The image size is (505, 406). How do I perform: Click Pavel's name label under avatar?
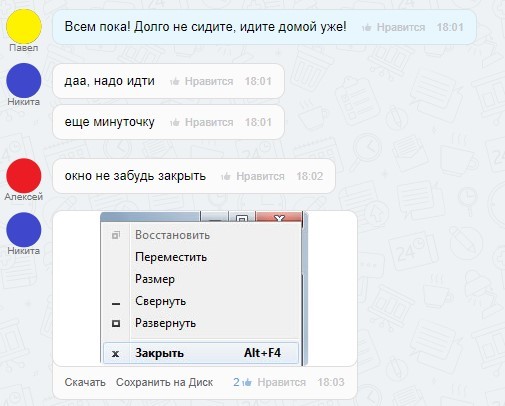coord(24,48)
